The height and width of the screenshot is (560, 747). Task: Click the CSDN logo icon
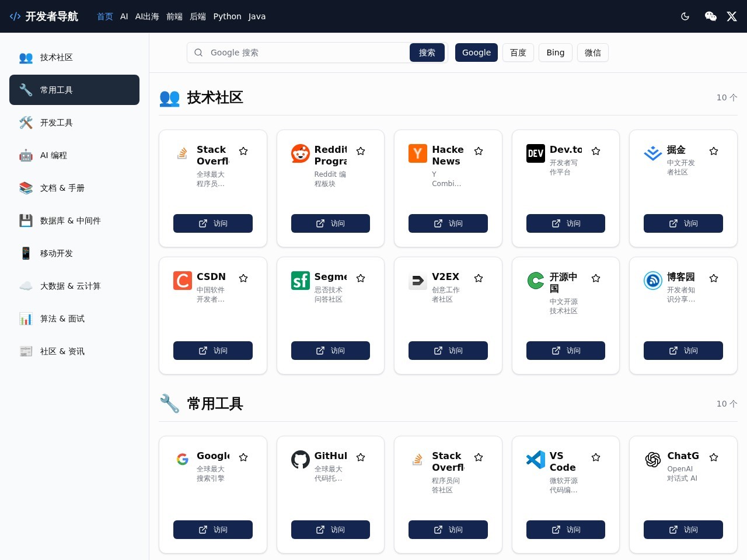click(183, 281)
